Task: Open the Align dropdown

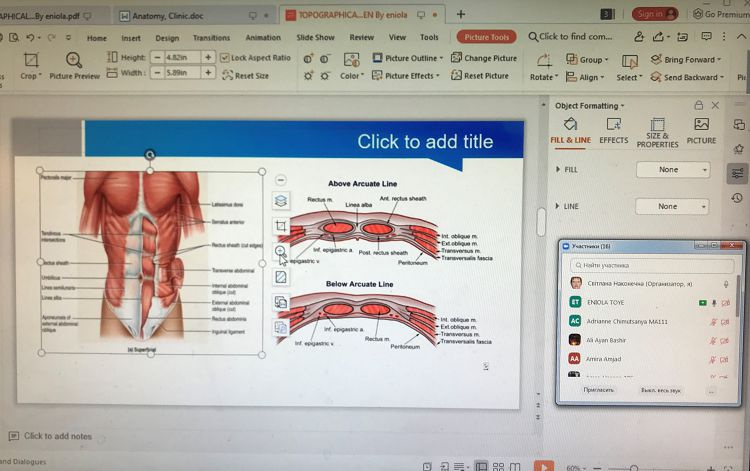Action: (x=585, y=77)
